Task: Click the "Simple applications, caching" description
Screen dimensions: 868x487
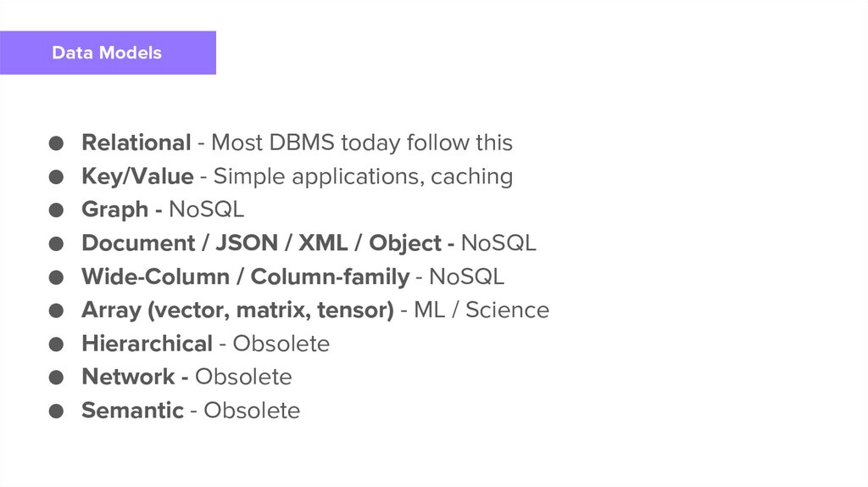Action: coord(363,176)
